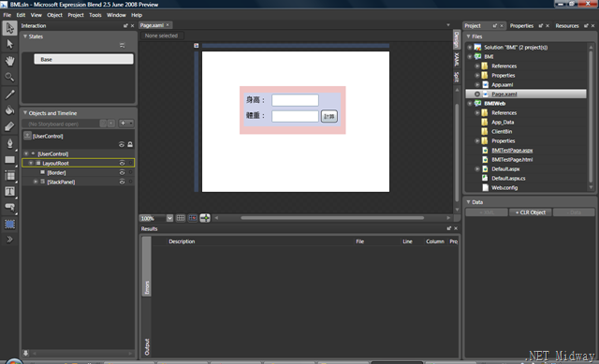599x364 pixels.
Task: Collapse the LayoutRoot tree node
Action: (31, 163)
